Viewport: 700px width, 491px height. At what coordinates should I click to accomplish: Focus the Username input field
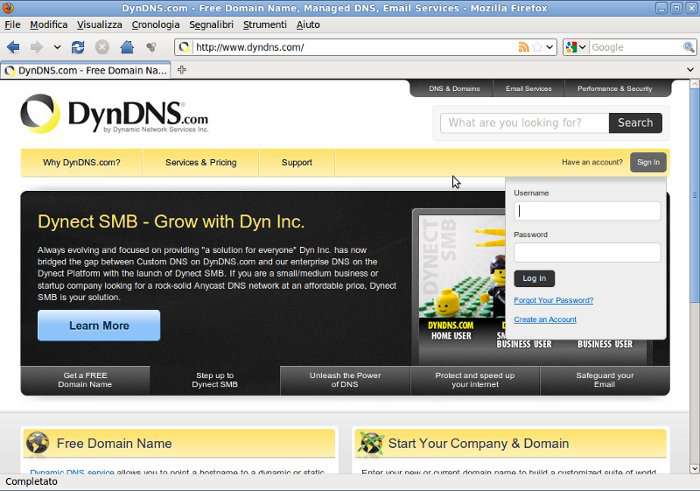point(587,211)
